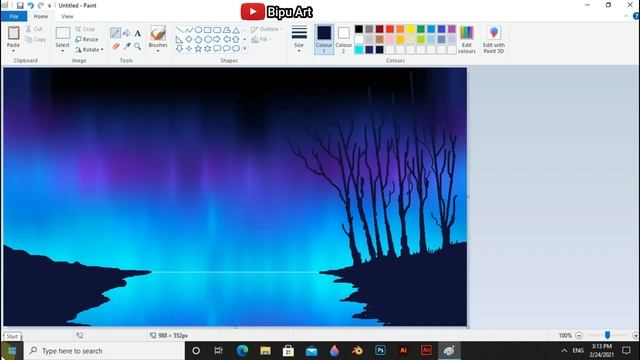Switch to the Home tab
640x360 pixels.
(40, 16)
